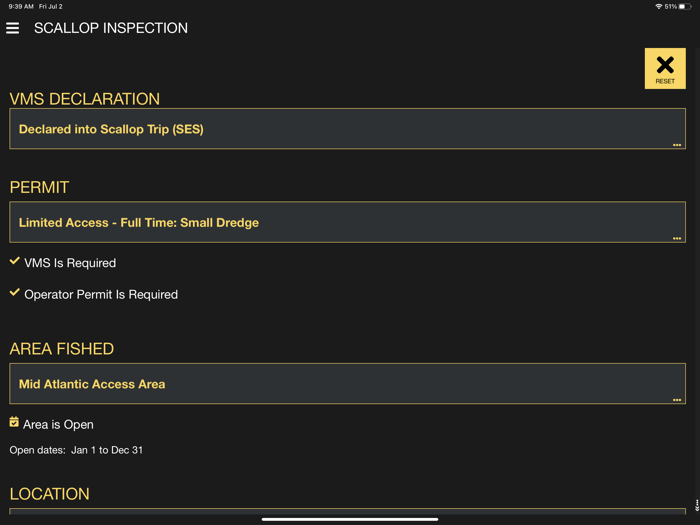Click the small dotted handle at bottom-right edge
Viewport: 700px width, 525px height.
click(x=696, y=505)
